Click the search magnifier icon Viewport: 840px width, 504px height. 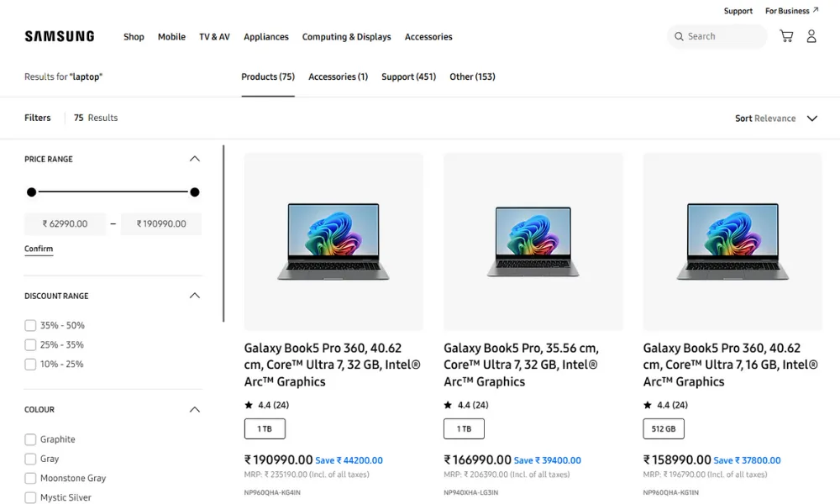click(x=679, y=37)
